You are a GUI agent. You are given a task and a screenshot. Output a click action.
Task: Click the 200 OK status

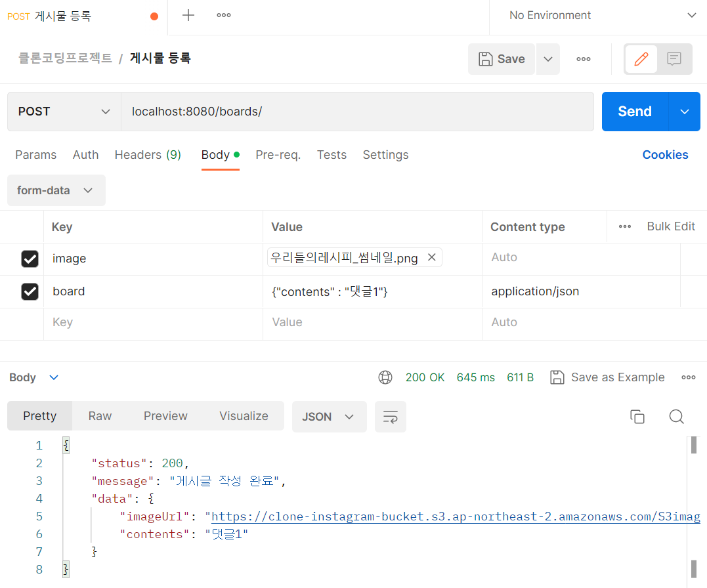(x=425, y=377)
